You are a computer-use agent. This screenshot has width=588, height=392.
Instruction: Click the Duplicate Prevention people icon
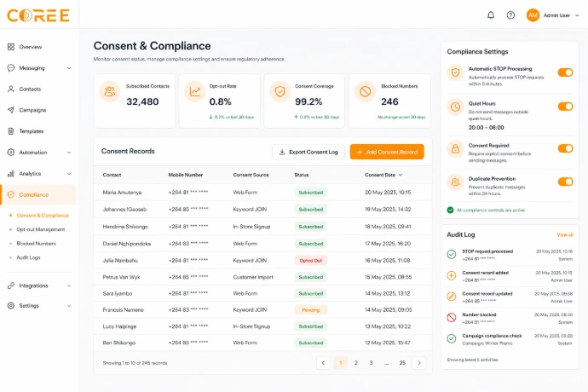click(455, 182)
